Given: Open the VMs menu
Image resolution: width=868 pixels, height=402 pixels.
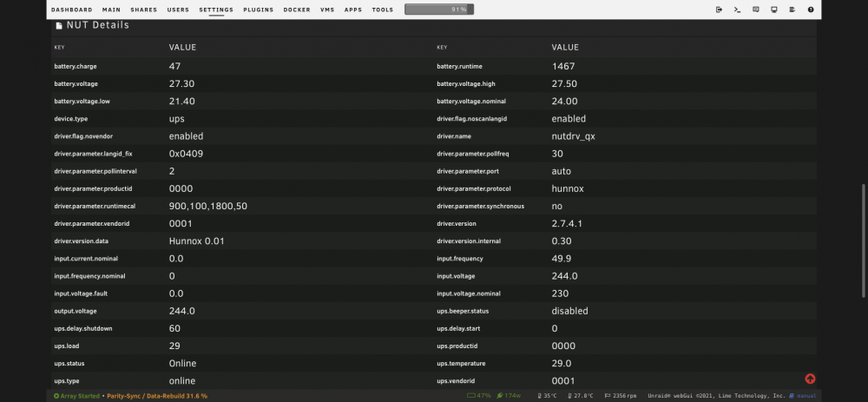Looking at the screenshot, I should (x=327, y=10).
